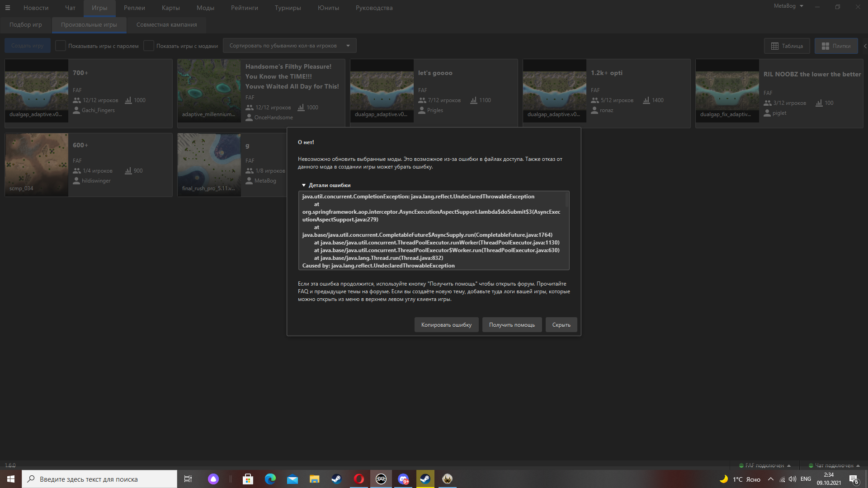Image resolution: width=868 pixels, height=488 pixels.
Task: Launch Microsoft Edge from taskbar
Action: [x=270, y=479]
